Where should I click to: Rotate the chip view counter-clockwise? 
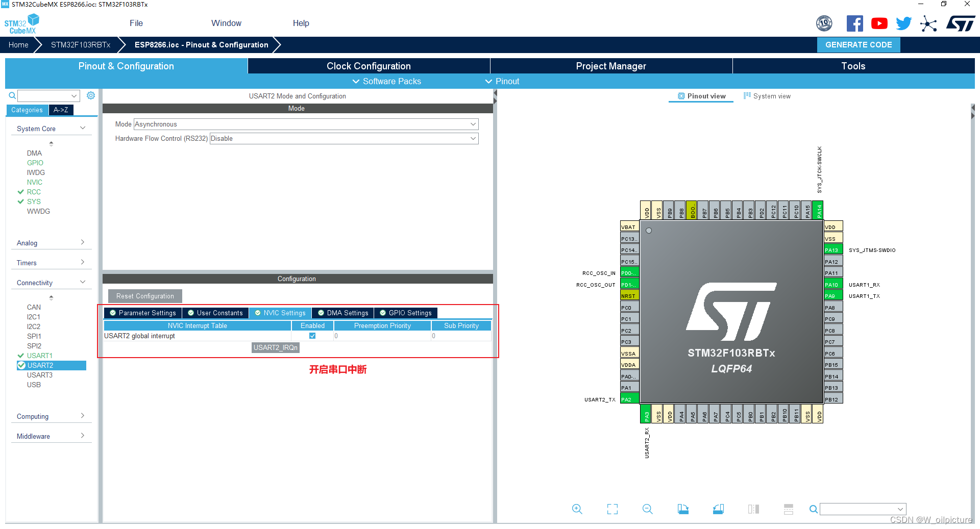click(x=718, y=509)
